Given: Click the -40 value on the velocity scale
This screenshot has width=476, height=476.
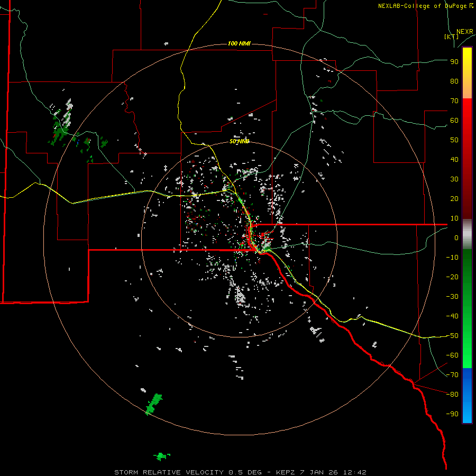Looking at the screenshot, I should click(452, 316).
